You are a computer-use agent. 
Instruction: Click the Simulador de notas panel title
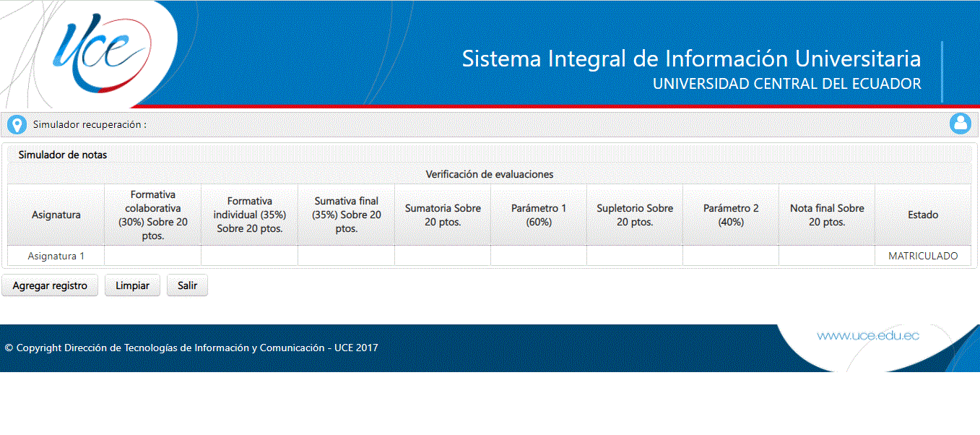tap(64, 155)
